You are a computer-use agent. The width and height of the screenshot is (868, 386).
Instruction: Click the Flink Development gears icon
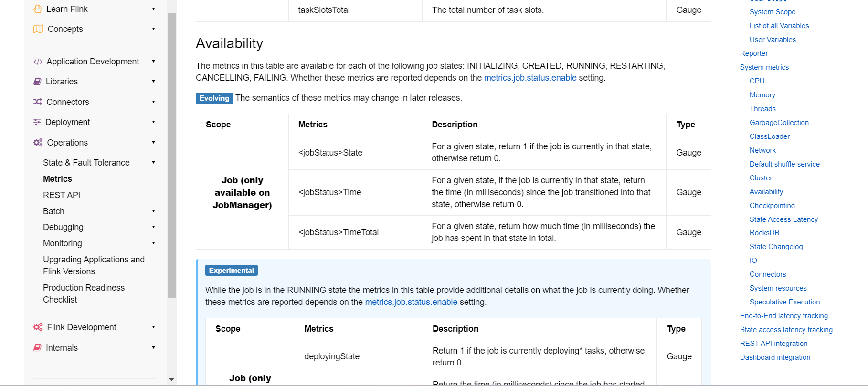coord(38,327)
